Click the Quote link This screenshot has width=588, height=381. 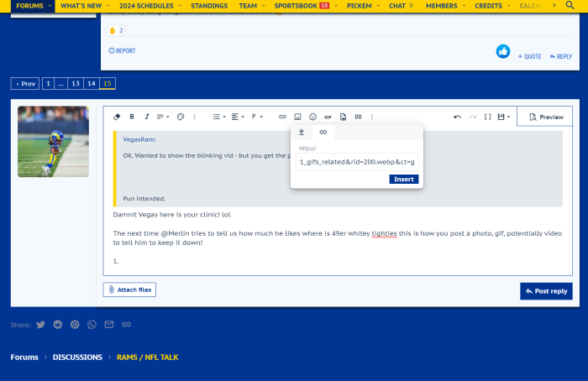coord(529,56)
